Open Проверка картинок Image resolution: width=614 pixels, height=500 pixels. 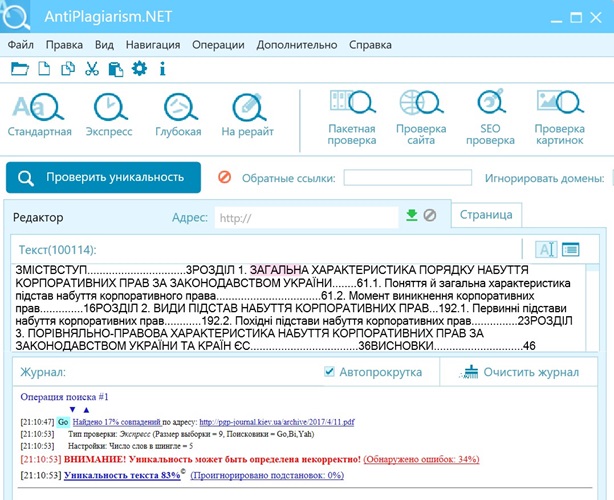tap(560, 117)
